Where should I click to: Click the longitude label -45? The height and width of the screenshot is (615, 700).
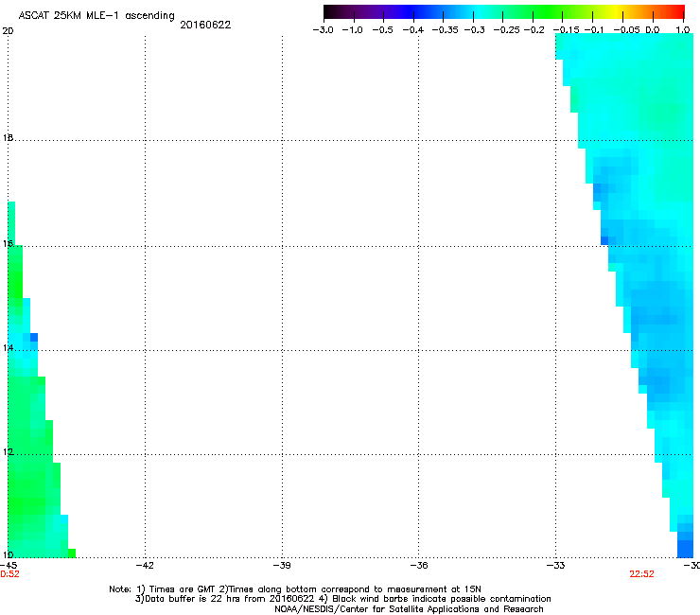pos(9,566)
